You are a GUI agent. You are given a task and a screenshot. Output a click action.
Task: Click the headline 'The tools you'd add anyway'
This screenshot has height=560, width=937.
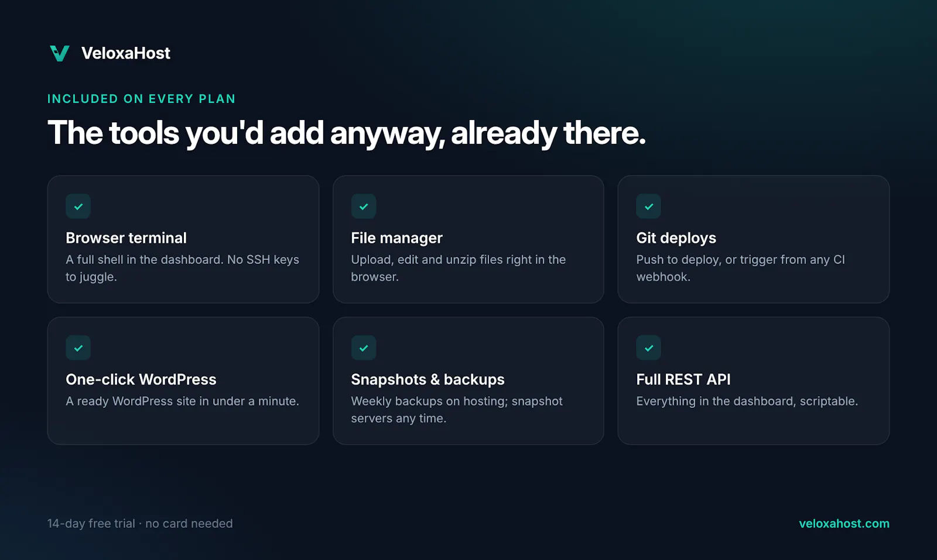click(346, 133)
